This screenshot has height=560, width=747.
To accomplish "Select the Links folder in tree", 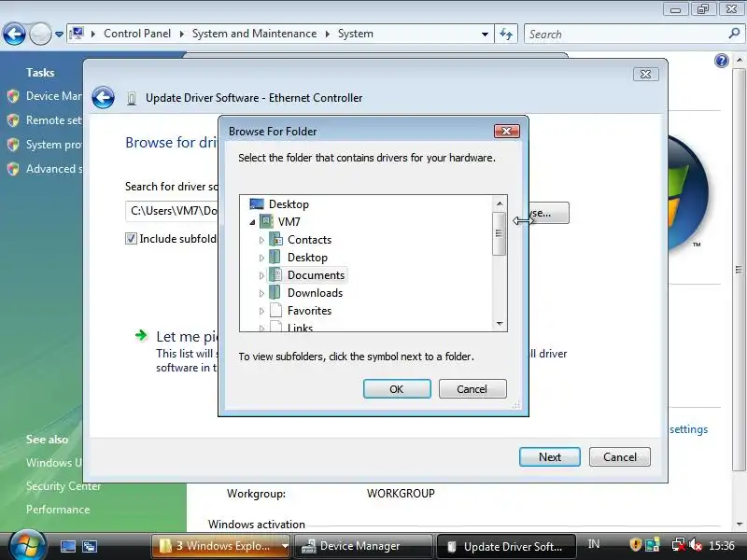I will pyautogui.click(x=300, y=328).
